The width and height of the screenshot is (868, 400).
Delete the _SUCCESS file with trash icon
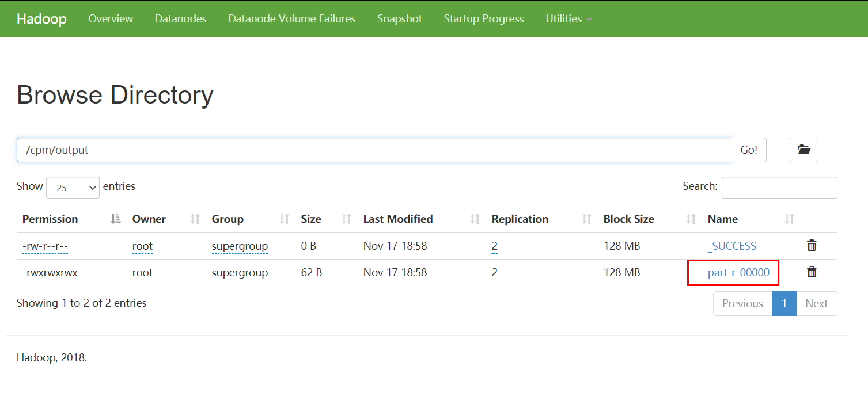(x=812, y=246)
